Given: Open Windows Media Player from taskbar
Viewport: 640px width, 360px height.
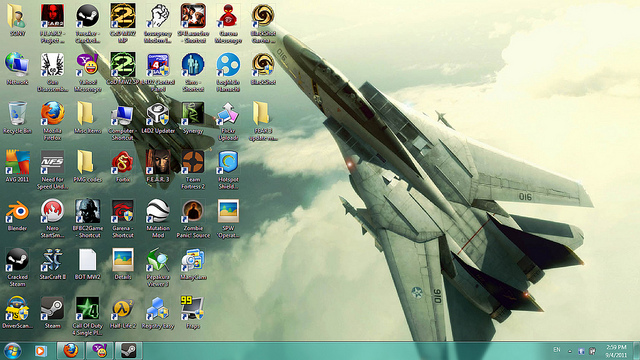Looking at the screenshot, I should (x=40, y=351).
